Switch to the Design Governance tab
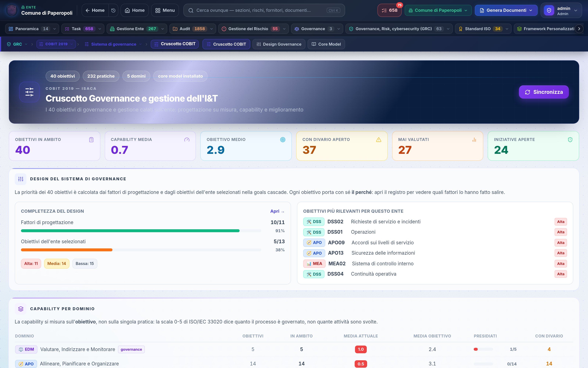 279,44
